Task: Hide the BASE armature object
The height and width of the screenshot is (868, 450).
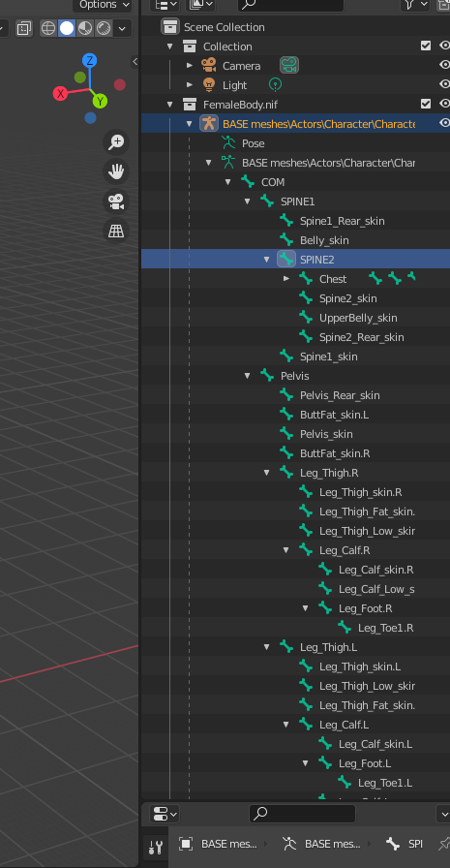Action: coord(444,123)
